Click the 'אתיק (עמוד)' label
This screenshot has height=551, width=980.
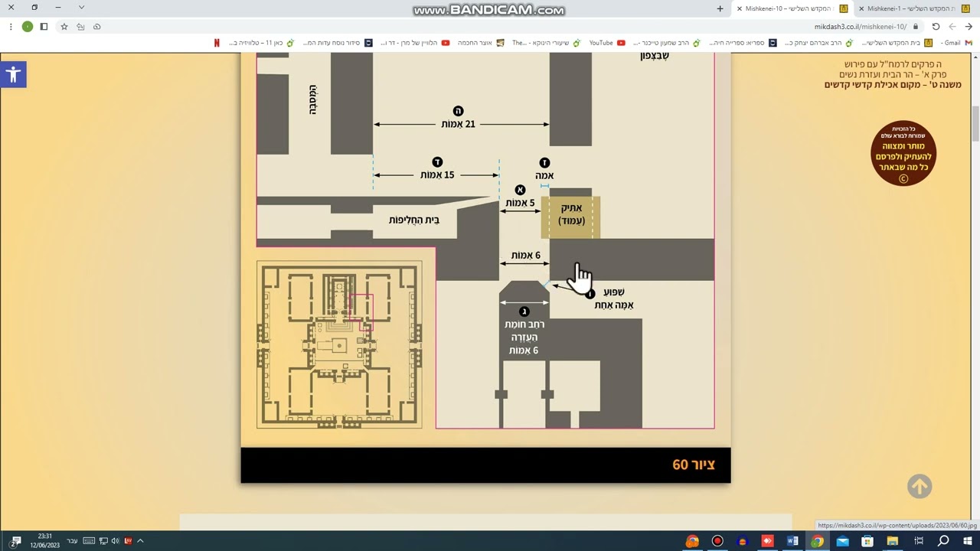click(x=571, y=214)
